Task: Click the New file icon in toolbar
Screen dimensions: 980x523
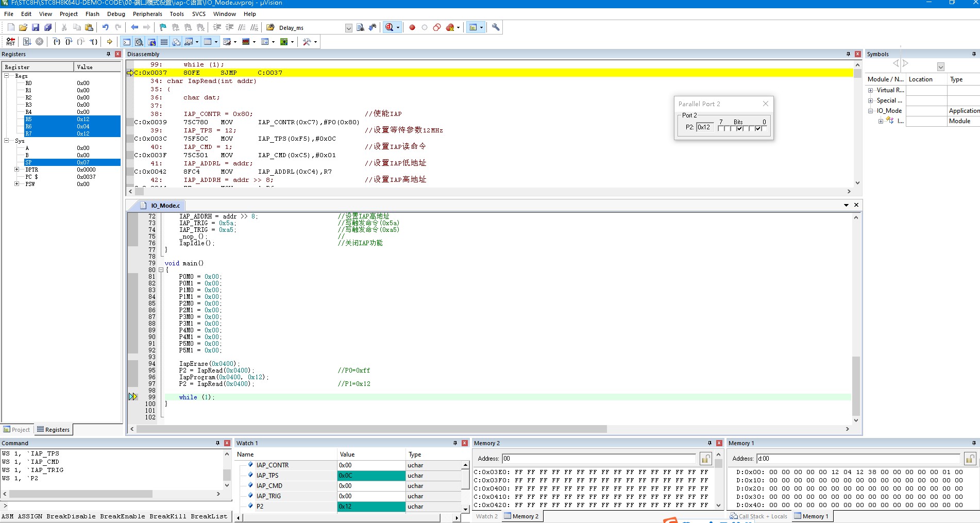Action: [11, 27]
